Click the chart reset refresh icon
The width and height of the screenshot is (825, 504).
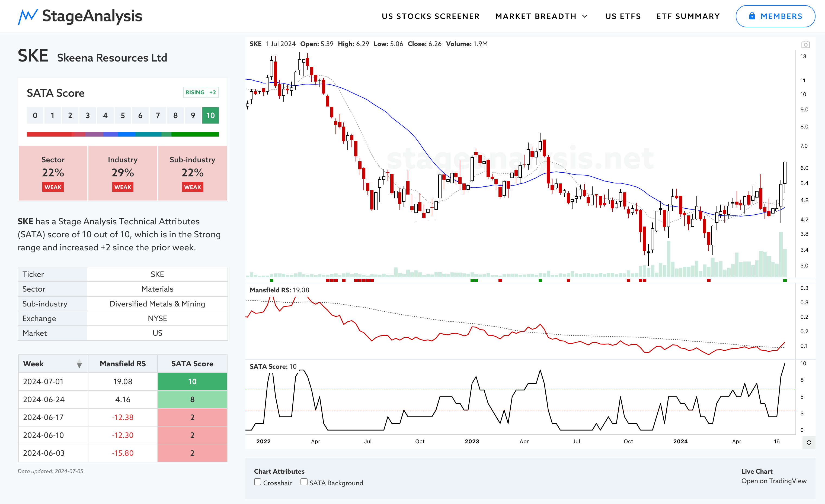point(809,442)
